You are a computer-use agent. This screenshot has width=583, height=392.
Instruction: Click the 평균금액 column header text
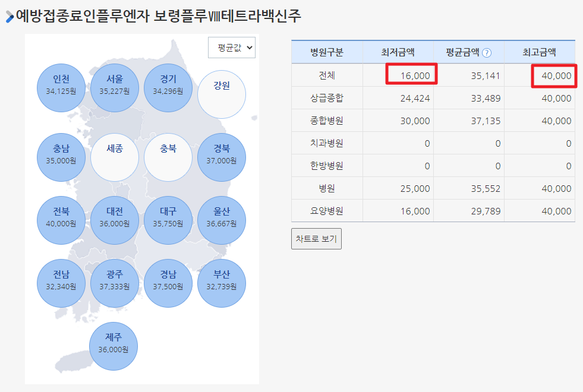click(462, 52)
